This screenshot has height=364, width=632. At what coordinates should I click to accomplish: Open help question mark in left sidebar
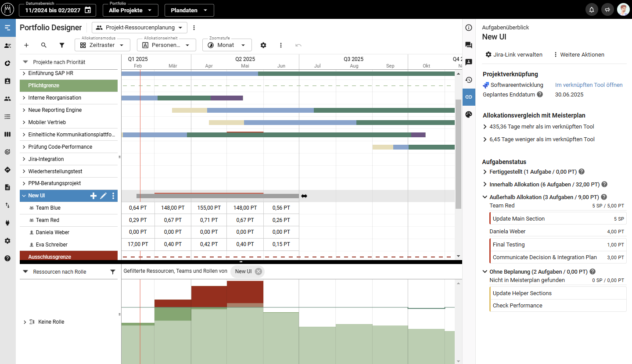7,258
